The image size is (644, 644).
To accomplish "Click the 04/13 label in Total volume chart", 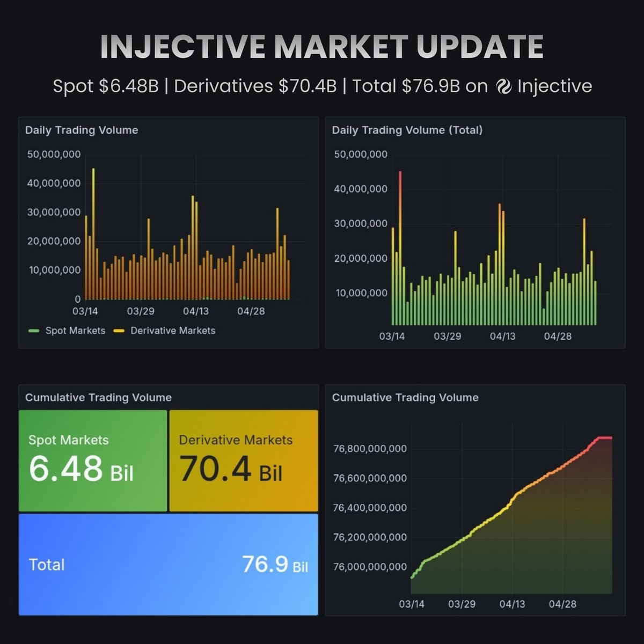I will [502, 336].
